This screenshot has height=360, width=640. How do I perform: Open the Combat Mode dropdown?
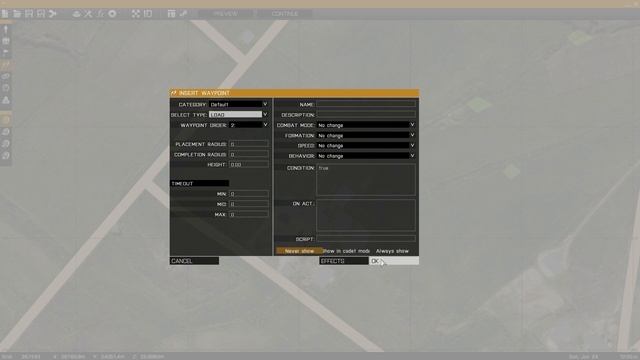pyautogui.click(x=366, y=125)
